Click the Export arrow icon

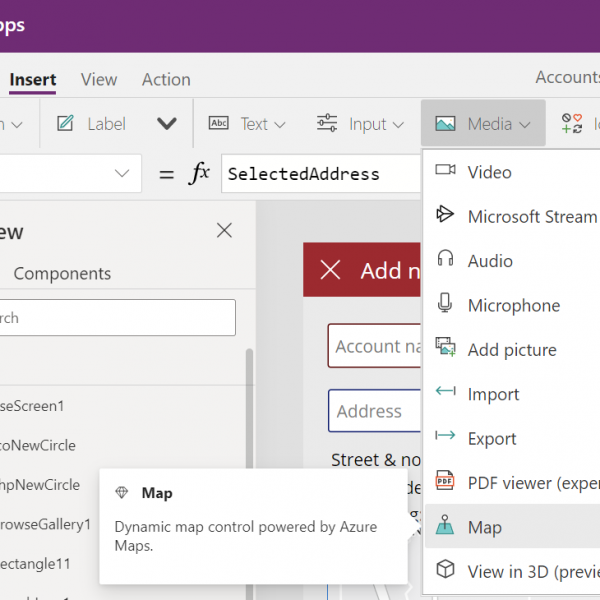445,435
